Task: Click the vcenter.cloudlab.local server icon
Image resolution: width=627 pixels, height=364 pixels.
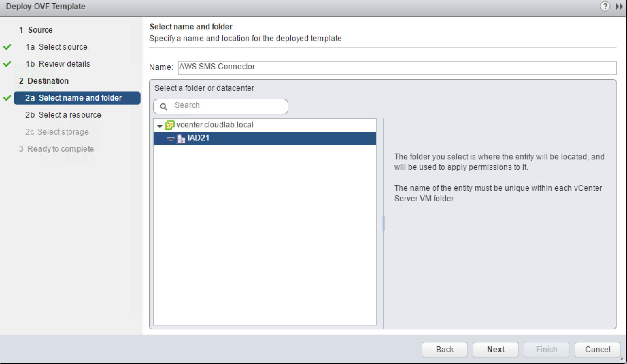Action: coord(170,125)
